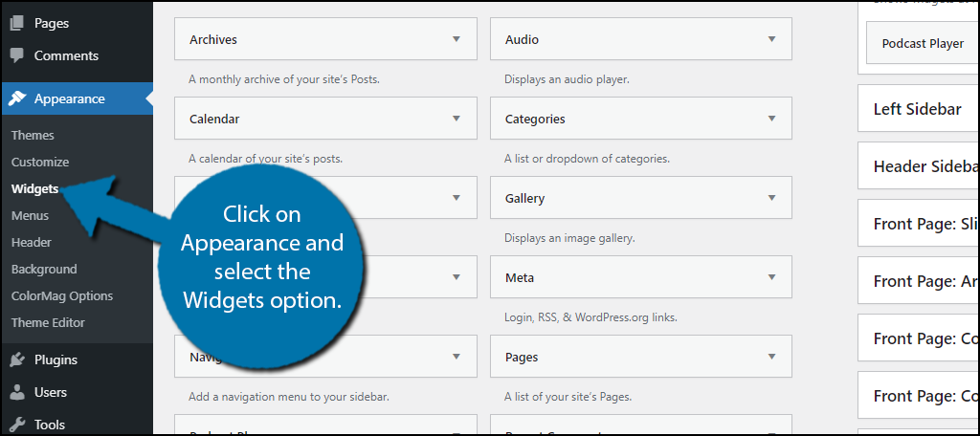Open the Theme Editor link
Screen dimensions: 980x436
(x=48, y=323)
